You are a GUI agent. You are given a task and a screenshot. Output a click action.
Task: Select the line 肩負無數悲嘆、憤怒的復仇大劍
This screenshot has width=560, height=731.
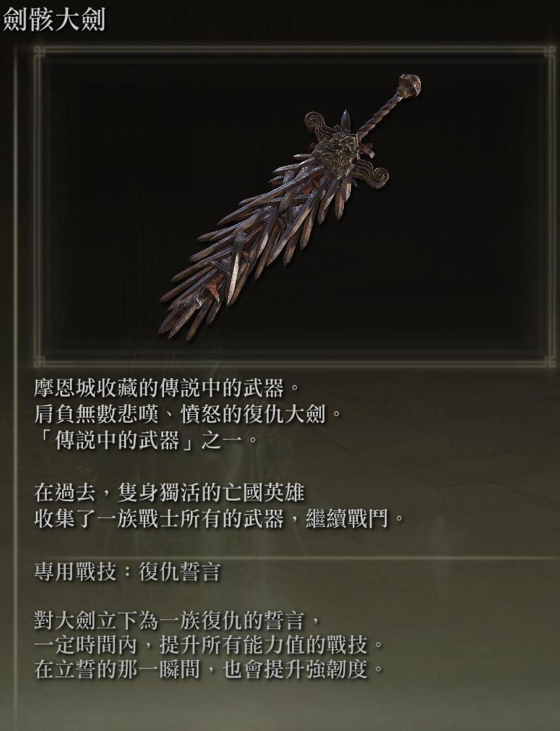pyautogui.click(x=185, y=414)
